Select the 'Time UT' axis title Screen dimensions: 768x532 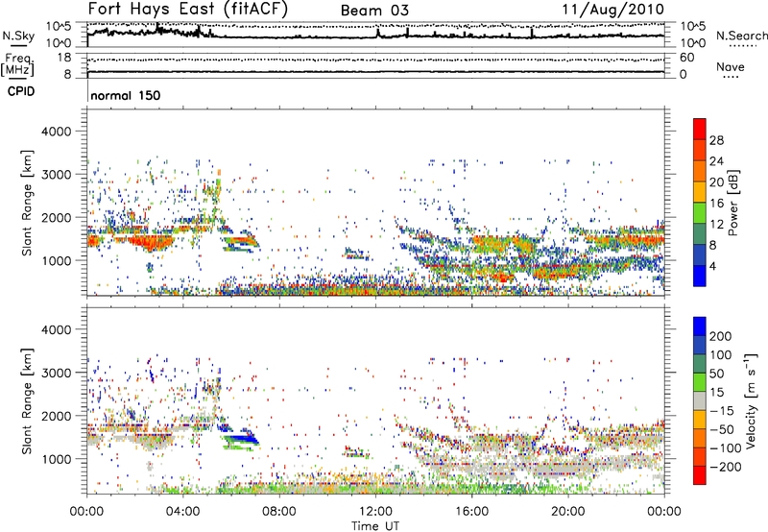click(375, 526)
